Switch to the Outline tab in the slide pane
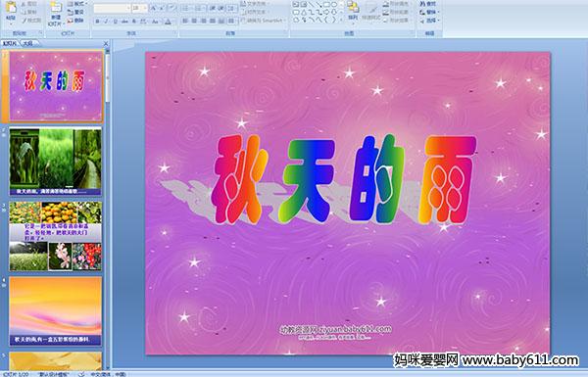The height and width of the screenshot is (377, 588). point(28,43)
